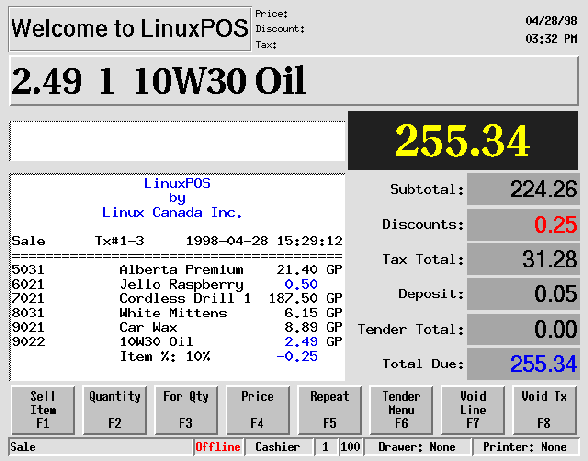Click the red Offline status indicator
The height and width of the screenshot is (461, 588).
click(x=218, y=447)
